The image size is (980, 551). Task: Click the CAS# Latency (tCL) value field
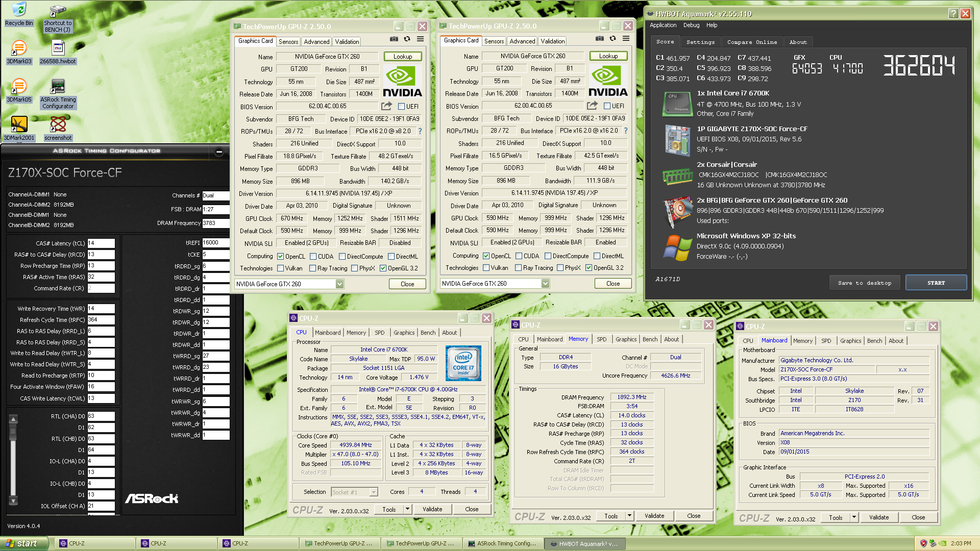pos(101,243)
